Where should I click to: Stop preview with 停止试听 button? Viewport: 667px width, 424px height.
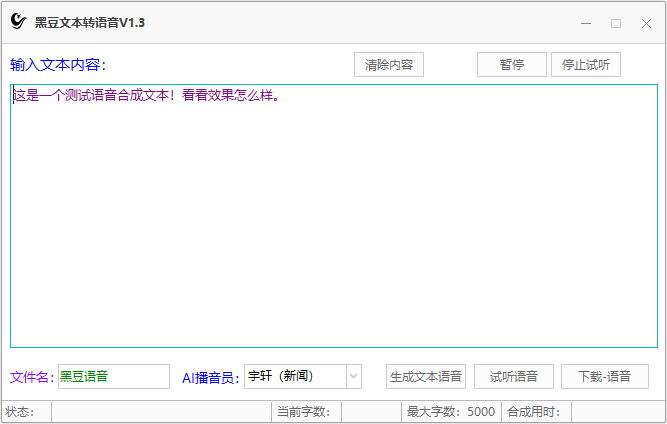pos(586,65)
